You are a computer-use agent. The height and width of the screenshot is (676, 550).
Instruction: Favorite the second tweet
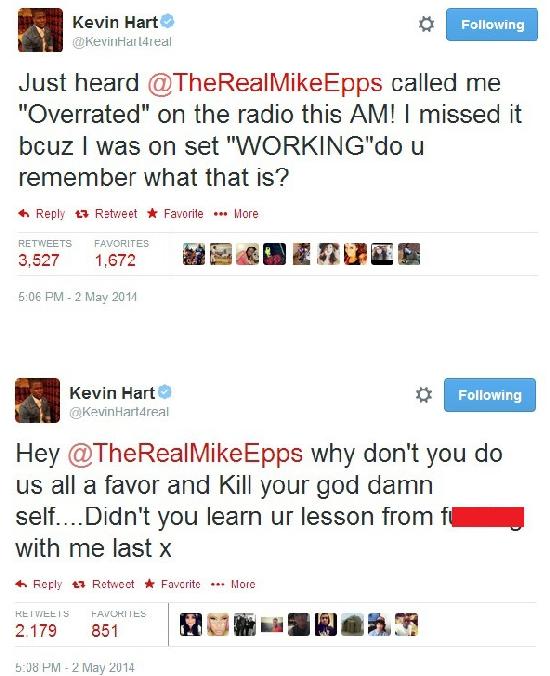pyautogui.click(x=172, y=584)
